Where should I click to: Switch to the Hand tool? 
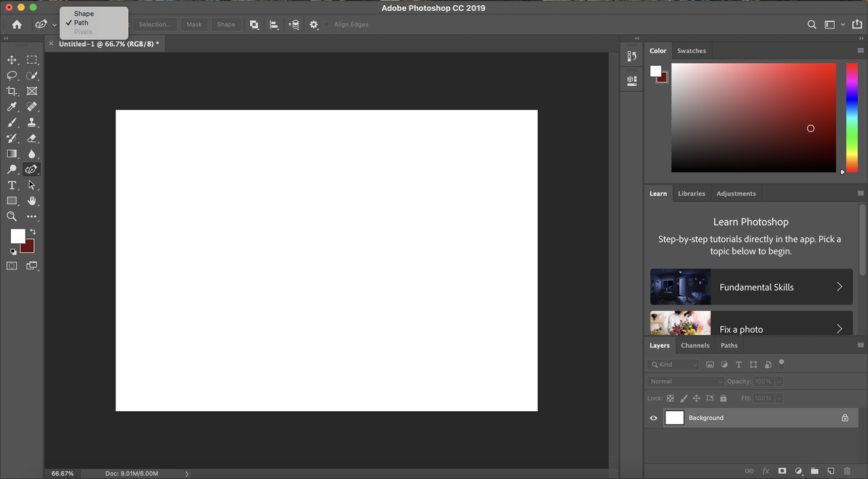click(31, 201)
